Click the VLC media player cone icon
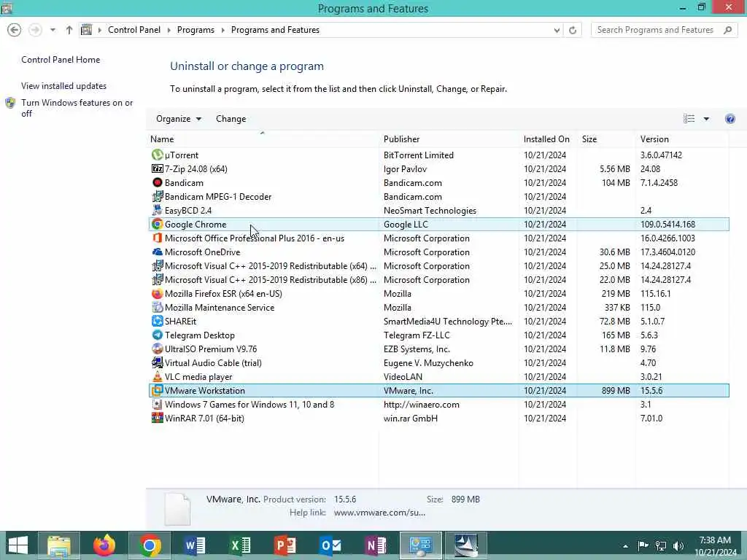Viewport: 747px width, 560px height. tap(158, 376)
